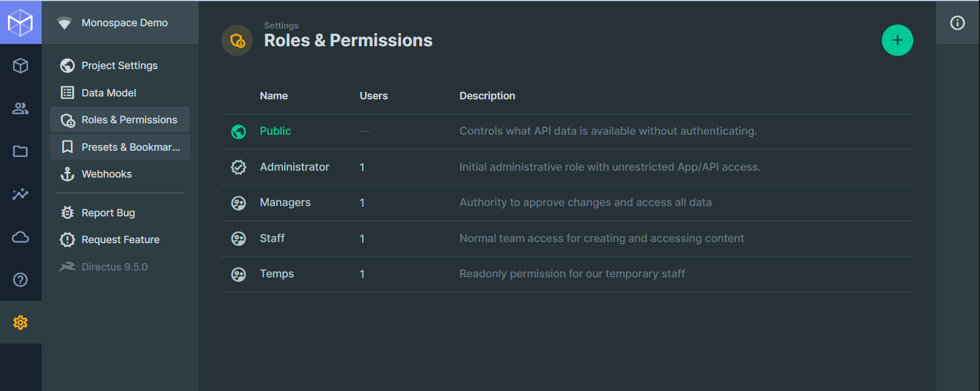Screen dimensions: 980x391
Task: Click the Report Bug link
Action: [108, 213]
